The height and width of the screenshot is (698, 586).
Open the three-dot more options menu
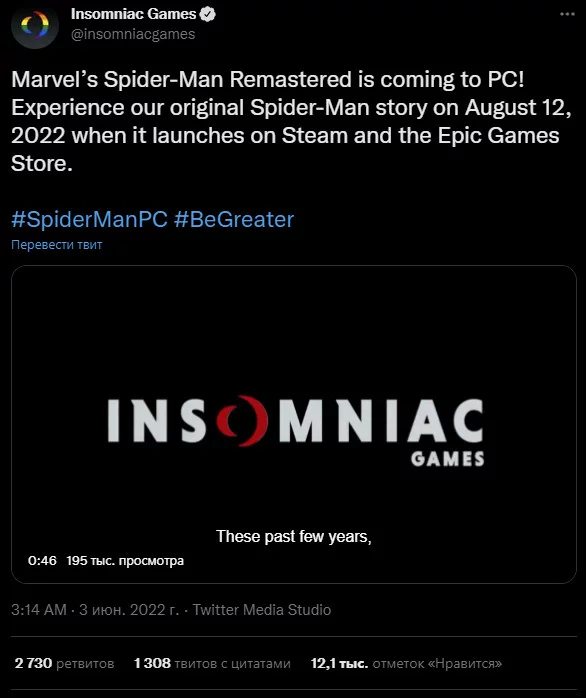(567, 14)
